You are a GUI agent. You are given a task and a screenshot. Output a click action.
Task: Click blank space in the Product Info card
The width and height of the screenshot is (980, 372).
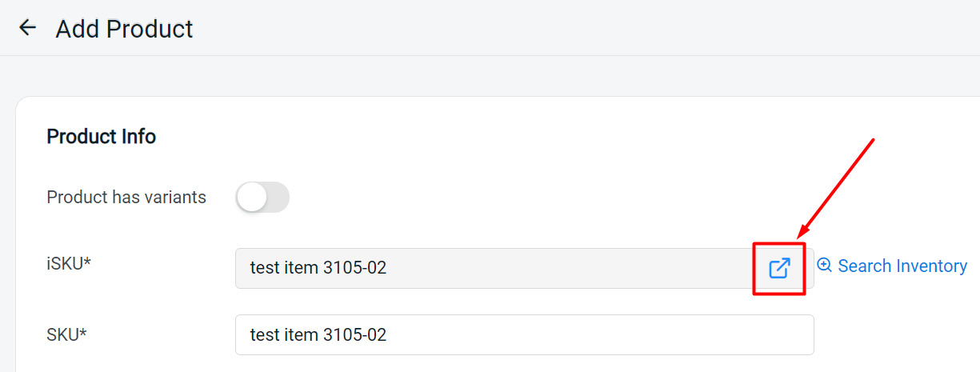[x=560, y=160]
